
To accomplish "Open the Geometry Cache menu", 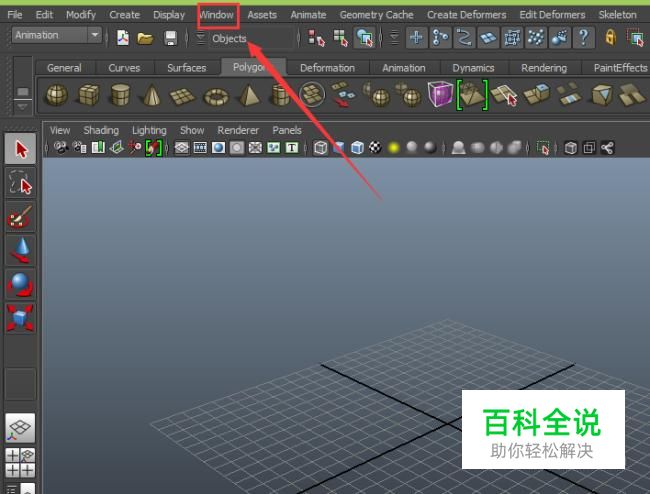I will (x=376, y=15).
